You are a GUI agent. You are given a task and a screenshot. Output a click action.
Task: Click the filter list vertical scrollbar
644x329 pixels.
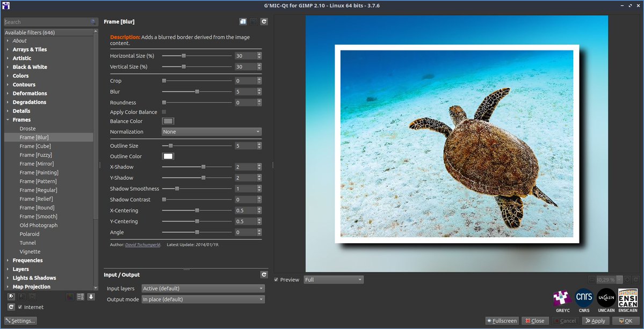click(96, 160)
